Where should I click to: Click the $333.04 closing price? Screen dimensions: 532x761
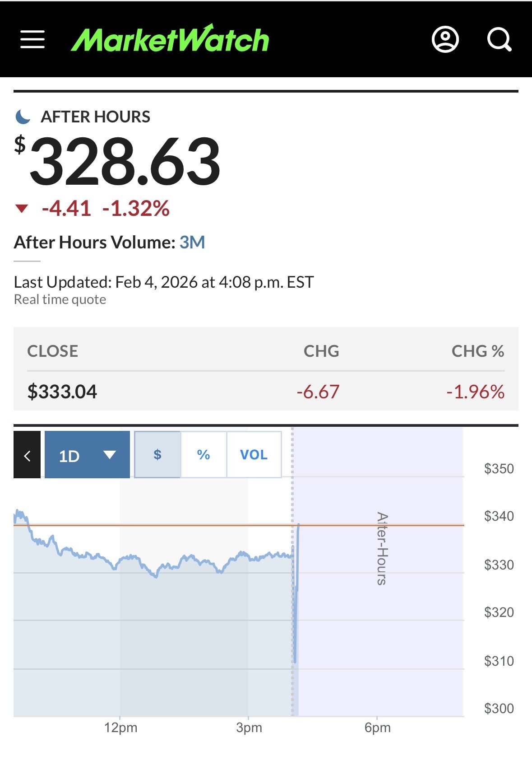62,392
